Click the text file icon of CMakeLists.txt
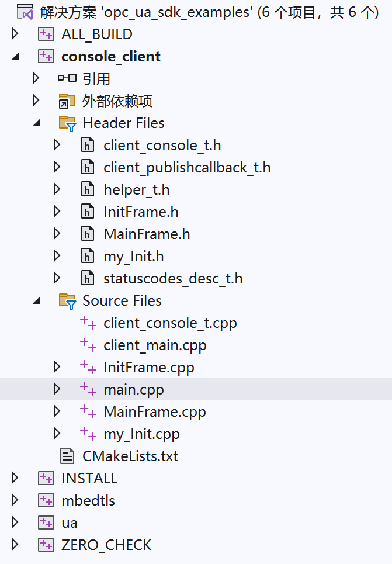The width and height of the screenshot is (392, 564). tap(67, 456)
